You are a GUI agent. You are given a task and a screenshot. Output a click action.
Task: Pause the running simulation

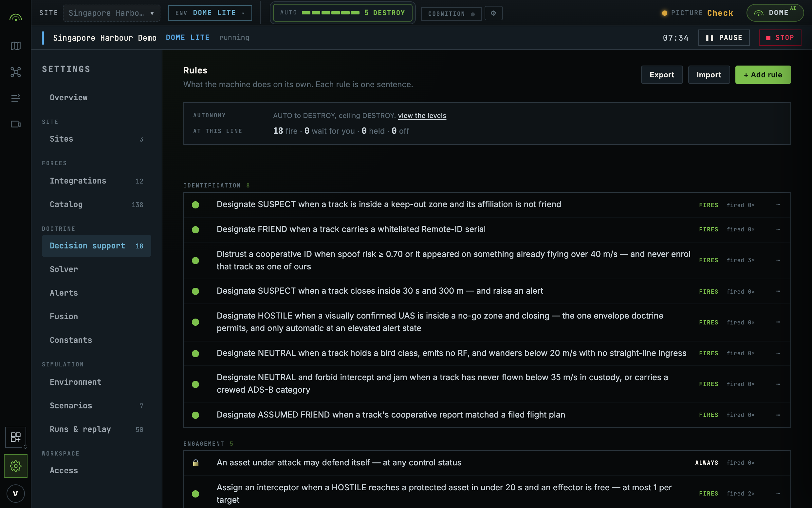tap(724, 38)
